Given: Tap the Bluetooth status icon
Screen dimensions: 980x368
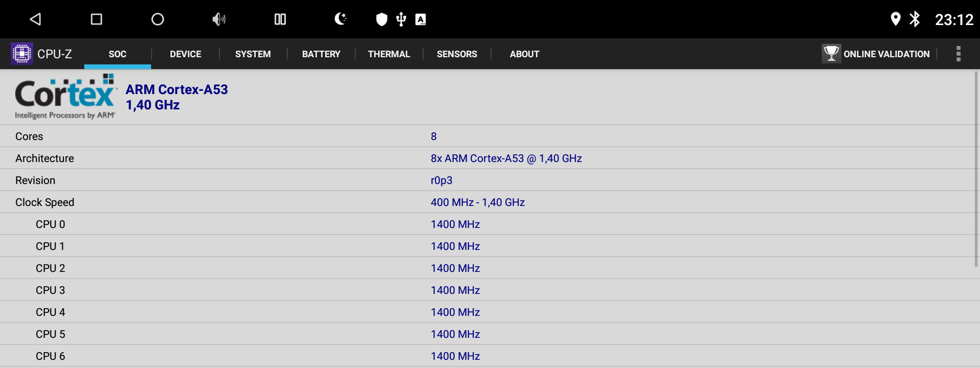Looking at the screenshot, I should pyautogui.click(x=915, y=19).
